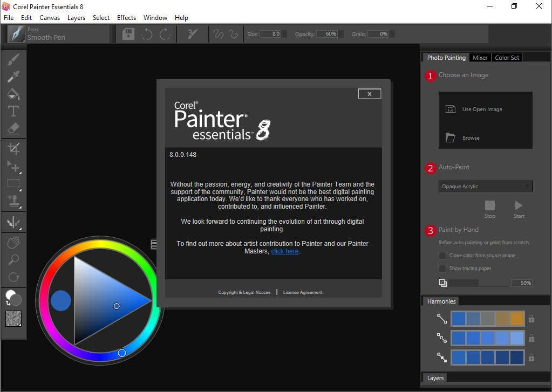Activate the Paint Bucket tool
This screenshot has width=552, height=392.
click(x=13, y=94)
